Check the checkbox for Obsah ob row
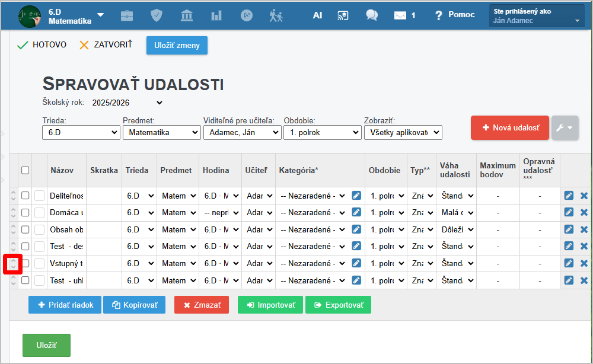 coord(25,229)
